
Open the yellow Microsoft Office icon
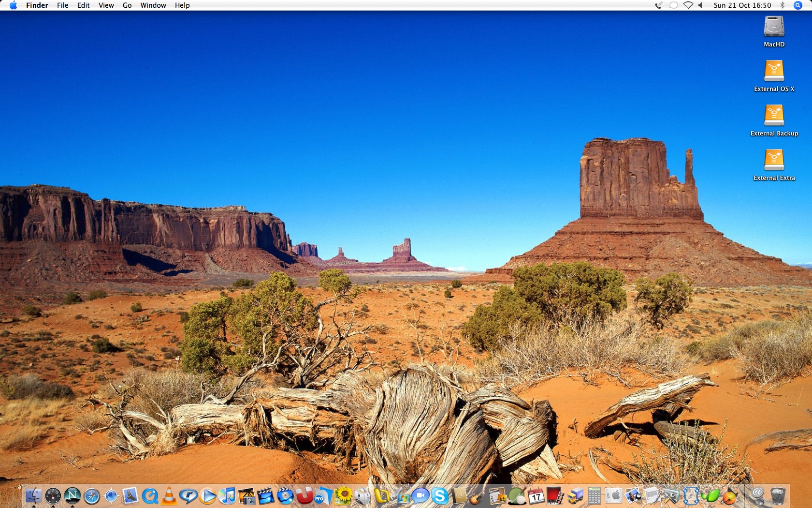382,496
